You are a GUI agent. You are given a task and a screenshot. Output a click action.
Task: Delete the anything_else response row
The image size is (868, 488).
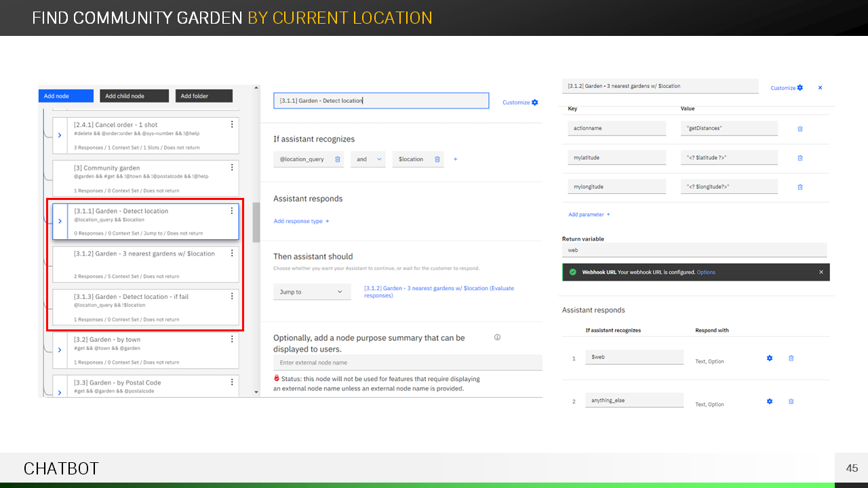click(x=791, y=401)
